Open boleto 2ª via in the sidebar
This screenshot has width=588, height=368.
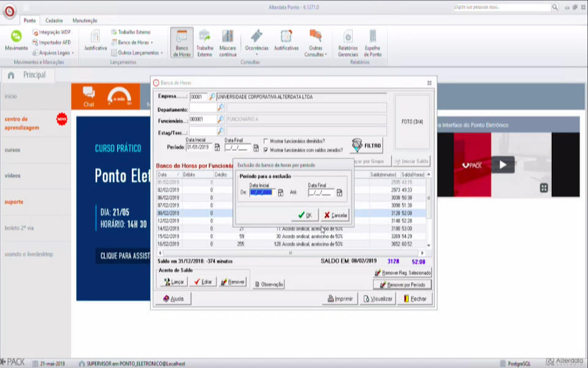[x=19, y=228]
